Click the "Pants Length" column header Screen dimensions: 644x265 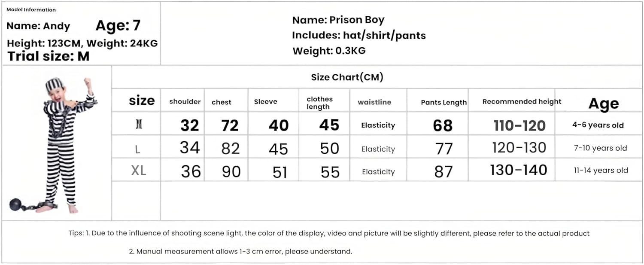[444, 102]
